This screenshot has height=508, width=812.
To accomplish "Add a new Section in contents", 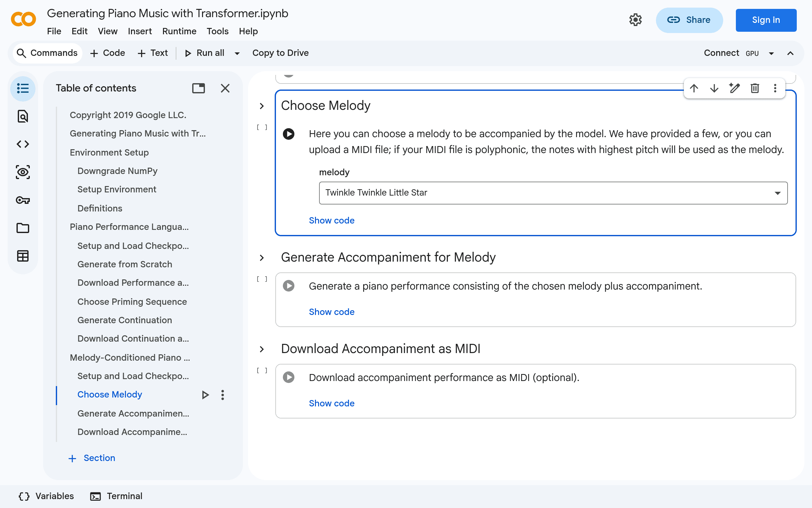I will tap(92, 458).
